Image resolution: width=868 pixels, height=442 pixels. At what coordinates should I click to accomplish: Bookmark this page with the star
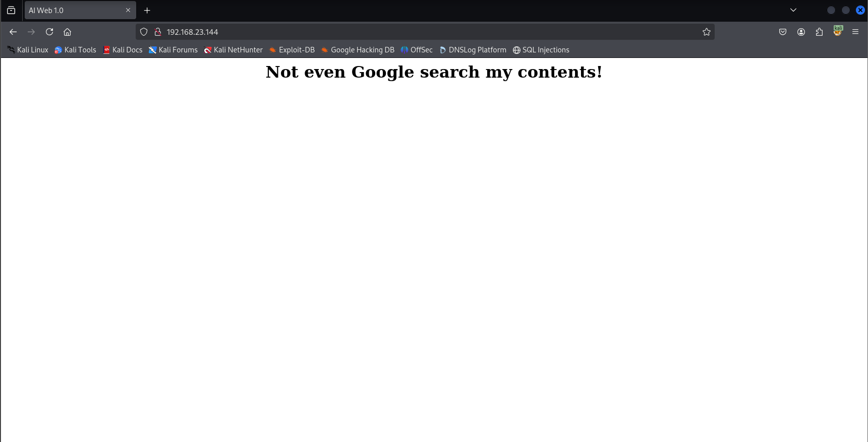tap(706, 32)
